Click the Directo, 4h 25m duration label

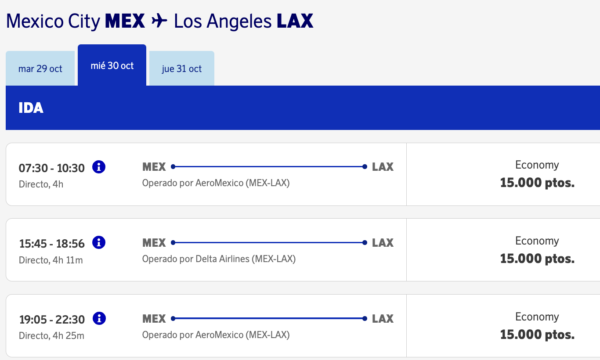coord(51,336)
